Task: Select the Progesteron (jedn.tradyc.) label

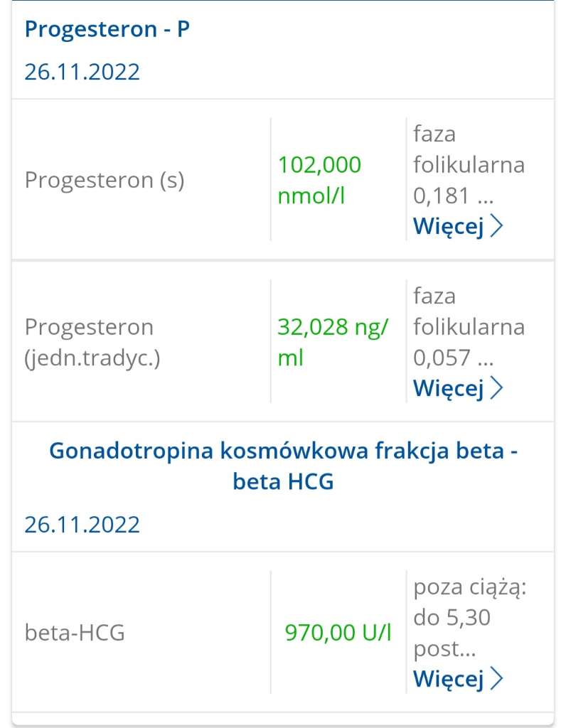Action: click(x=92, y=342)
